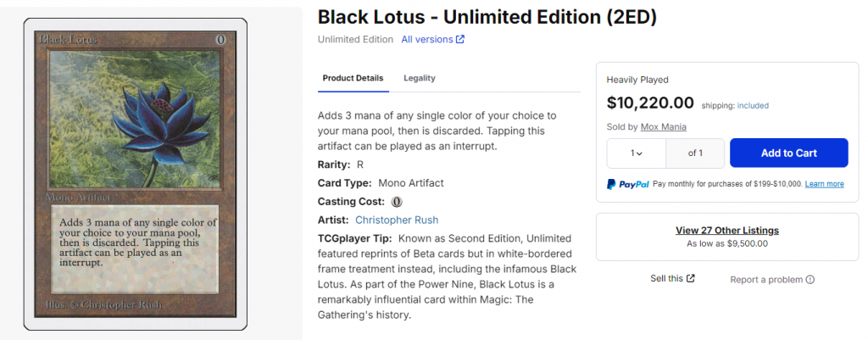The height and width of the screenshot is (340, 868).
Task: Choose the Report a problem text
Action: point(766,280)
